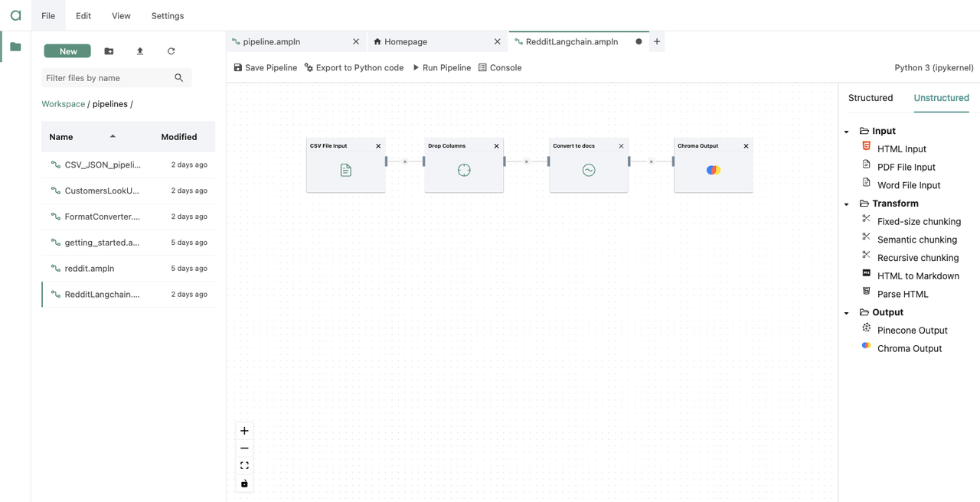980x502 pixels.
Task: Open CustomersLookU... file
Action: [129, 191]
